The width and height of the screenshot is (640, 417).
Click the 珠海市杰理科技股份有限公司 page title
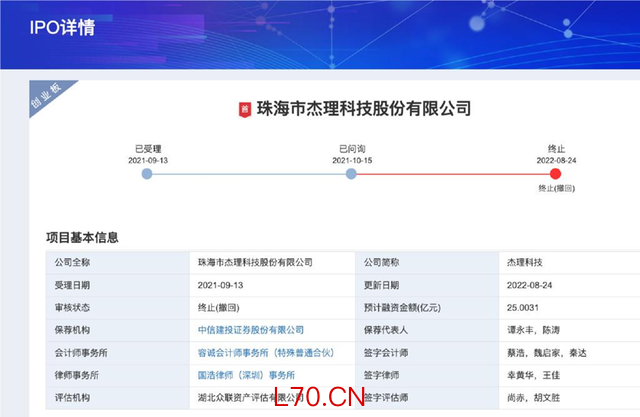[363, 109]
